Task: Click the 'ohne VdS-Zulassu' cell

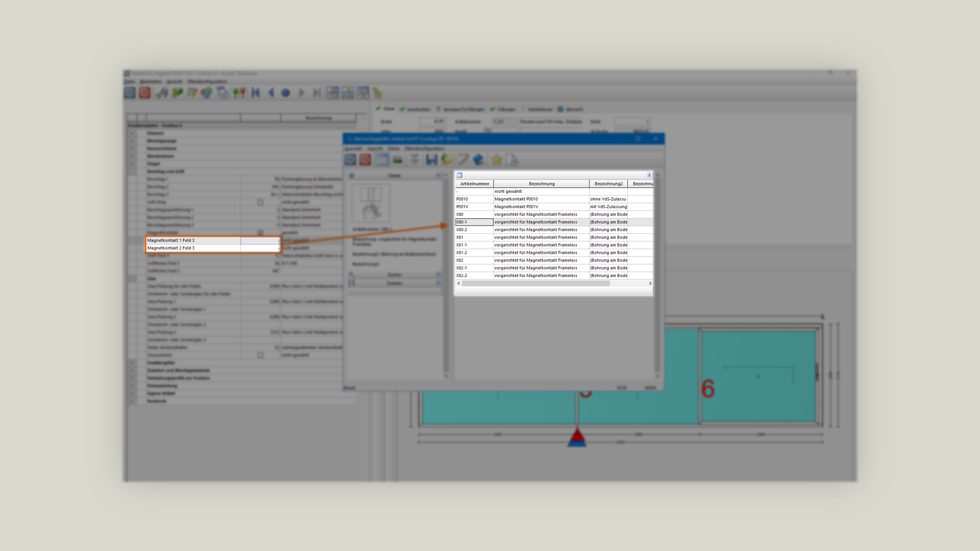Action: pyautogui.click(x=608, y=199)
